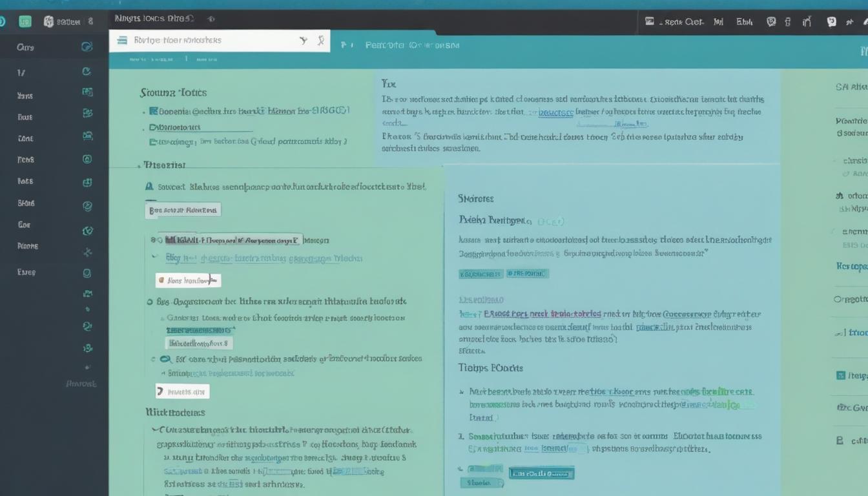Viewport: 868px width, 496px height.
Task: Click the second teal tag under 'Pvieha Renthyee'
Action: coord(528,274)
